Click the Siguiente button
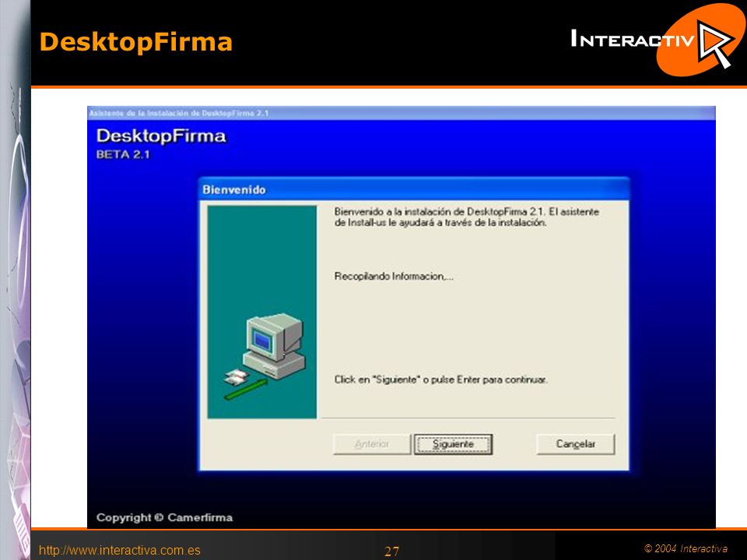 click(x=453, y=444)
